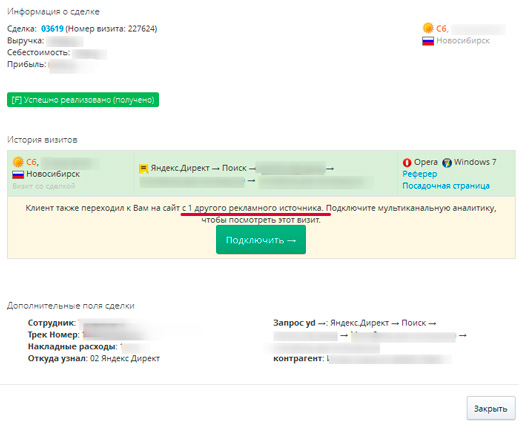Click the 'История визитов' heading
The height and width of the screenshot is (426, 519).
[x=42, y=140]
